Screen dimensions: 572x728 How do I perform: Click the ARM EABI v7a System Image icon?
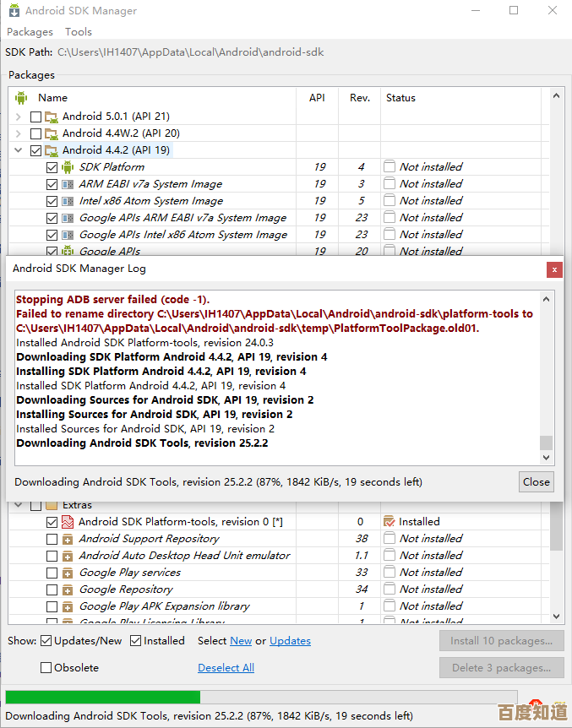(x=68, y=184)
